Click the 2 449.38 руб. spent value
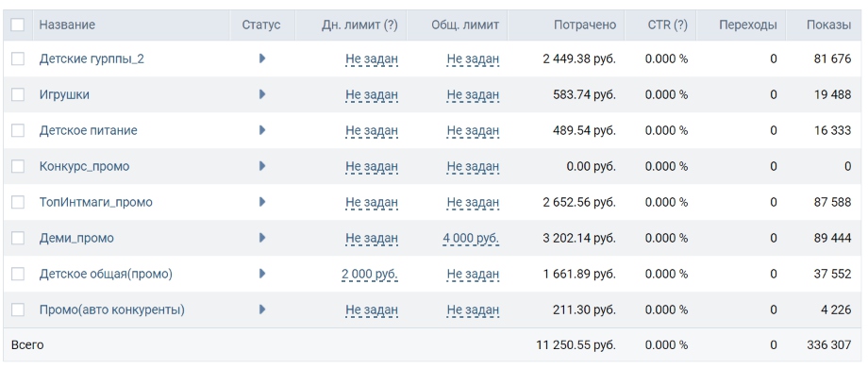 (x=579, y=59)
